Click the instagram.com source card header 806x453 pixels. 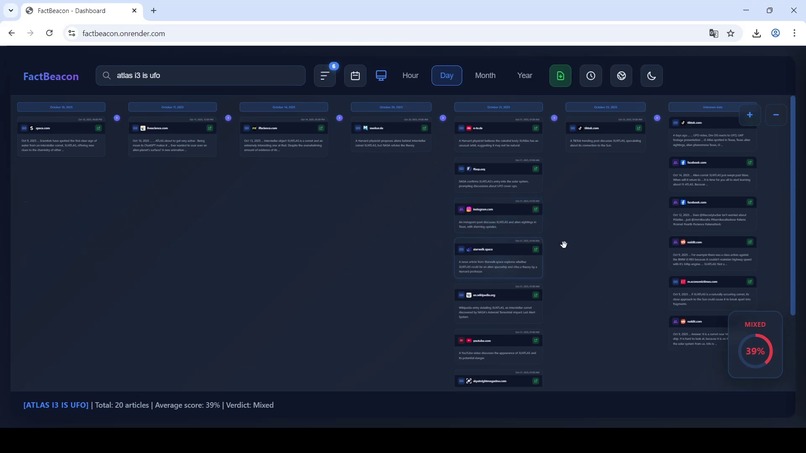pos(498,209)
